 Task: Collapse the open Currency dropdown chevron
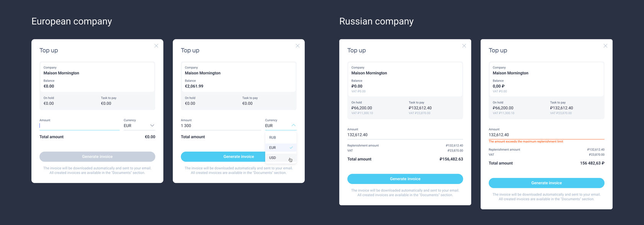pos(293,126)
